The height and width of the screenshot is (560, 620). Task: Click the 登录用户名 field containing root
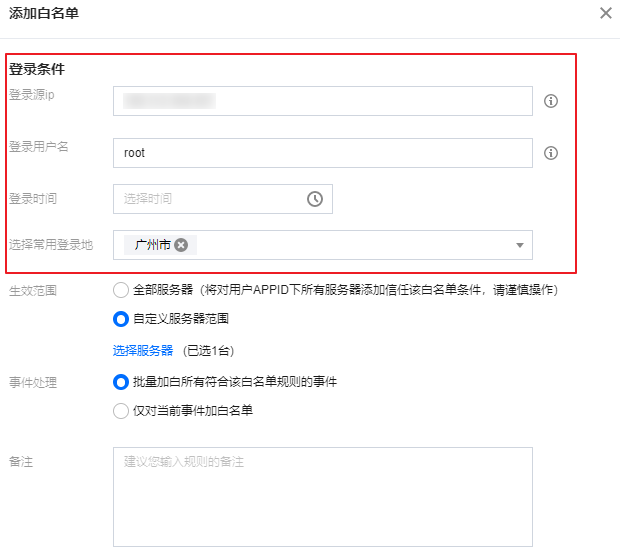322,153
